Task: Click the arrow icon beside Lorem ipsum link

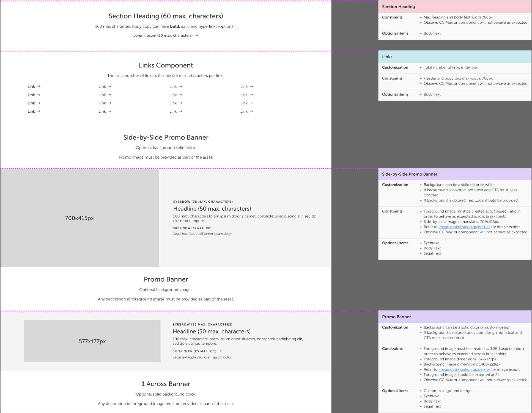Action: 196,35
